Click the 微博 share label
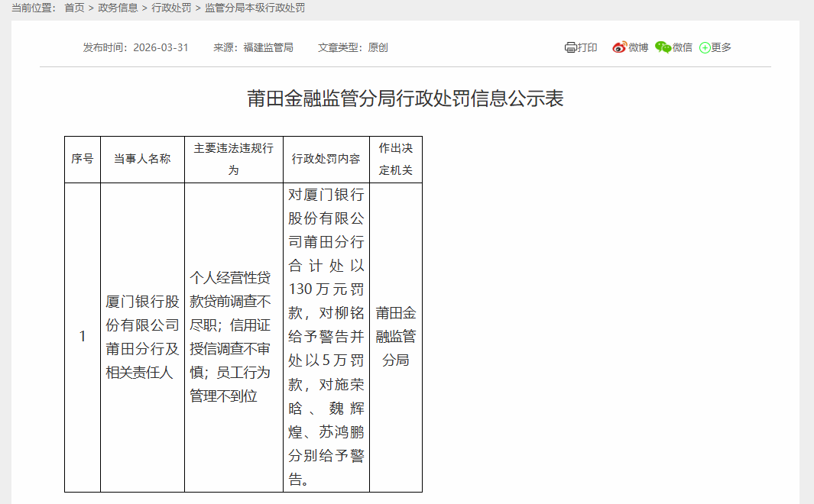 click(x=638, y=47)
